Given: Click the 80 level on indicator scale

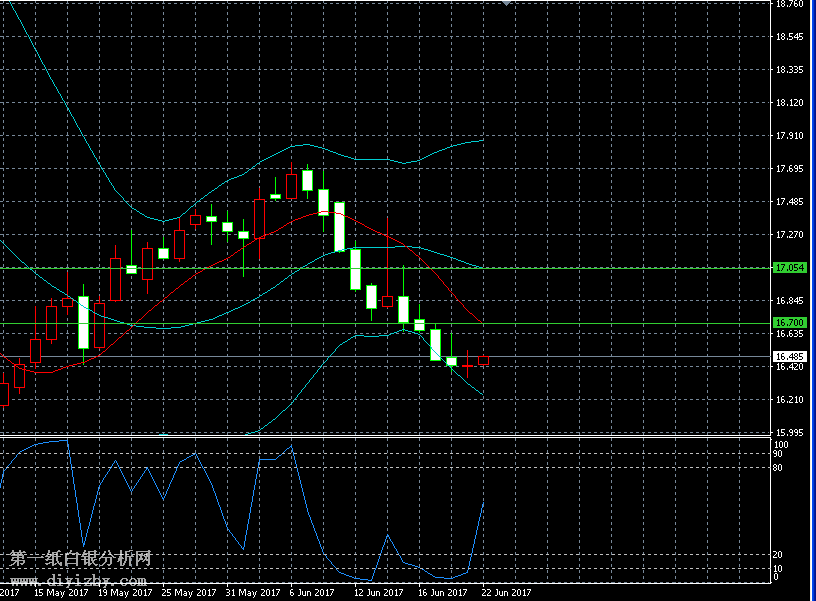Looking at the screenshot, I should pyautogui.click(x=777, y=467).
